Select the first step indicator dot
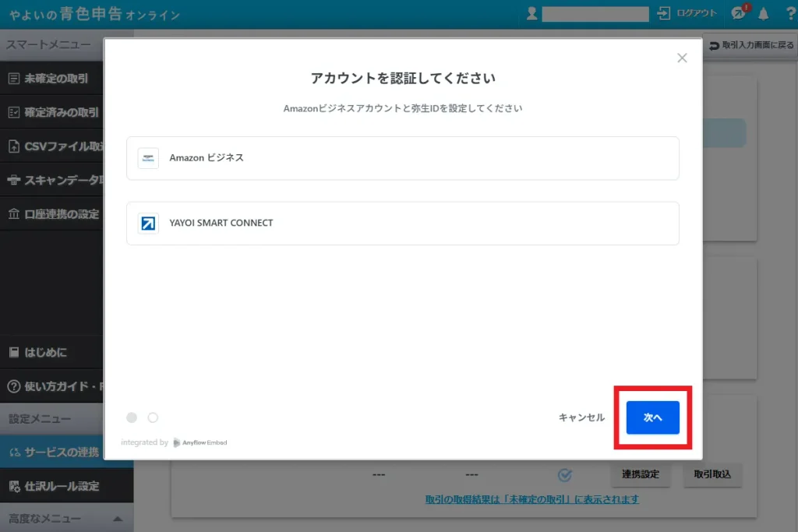The height and width of the screenshot is (532, 798). 132,417
